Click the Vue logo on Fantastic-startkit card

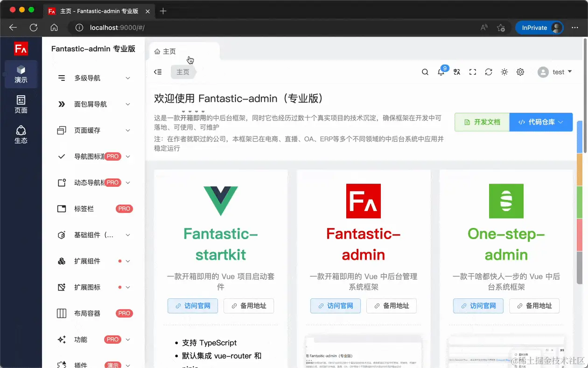coord(221,201)
